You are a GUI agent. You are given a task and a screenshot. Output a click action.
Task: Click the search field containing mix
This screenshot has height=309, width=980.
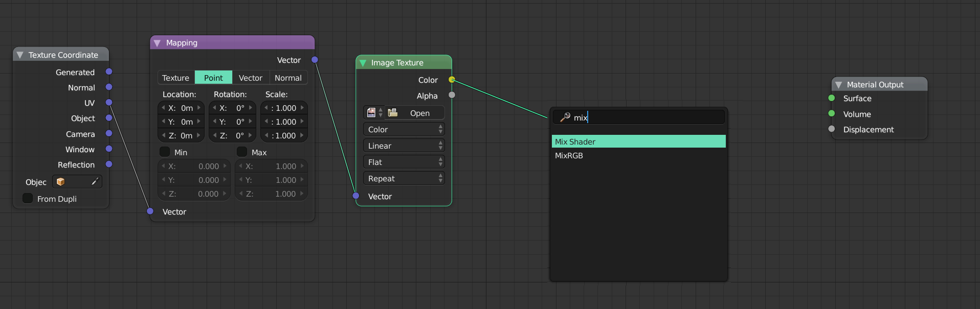(638, 117)
